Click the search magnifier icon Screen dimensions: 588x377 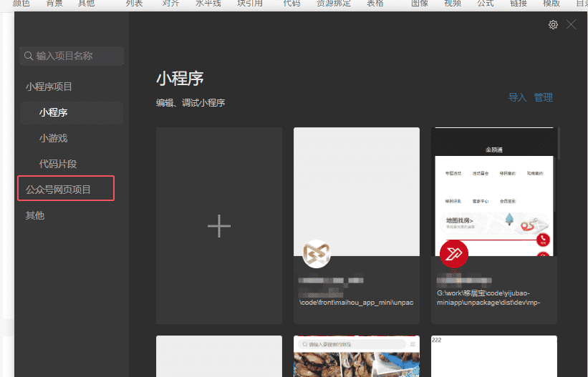pos(29,56)
